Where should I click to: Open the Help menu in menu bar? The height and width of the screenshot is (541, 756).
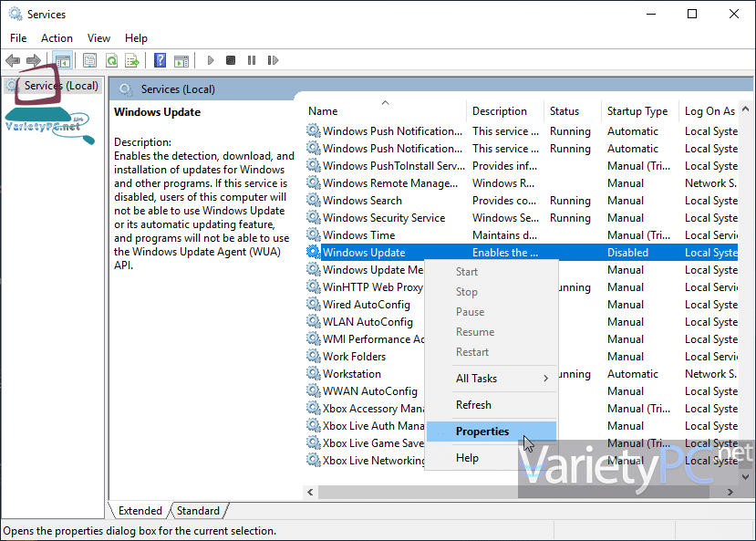pos(136,38)
